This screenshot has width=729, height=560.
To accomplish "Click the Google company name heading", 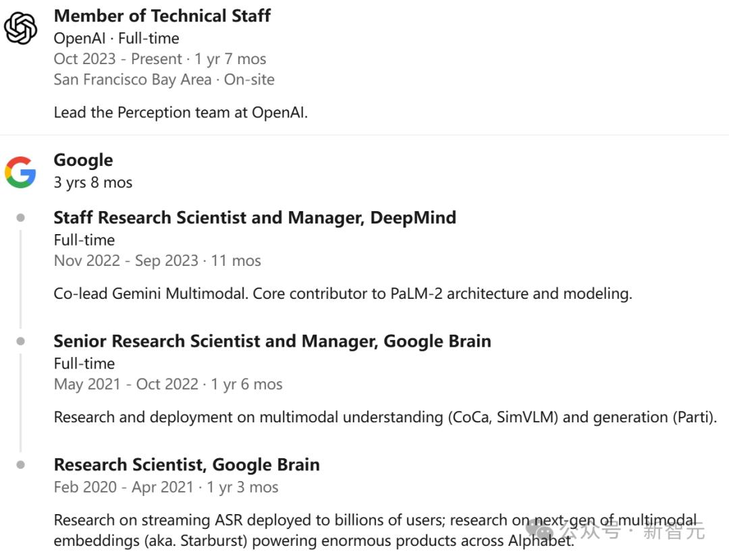I will click(83, 160).
